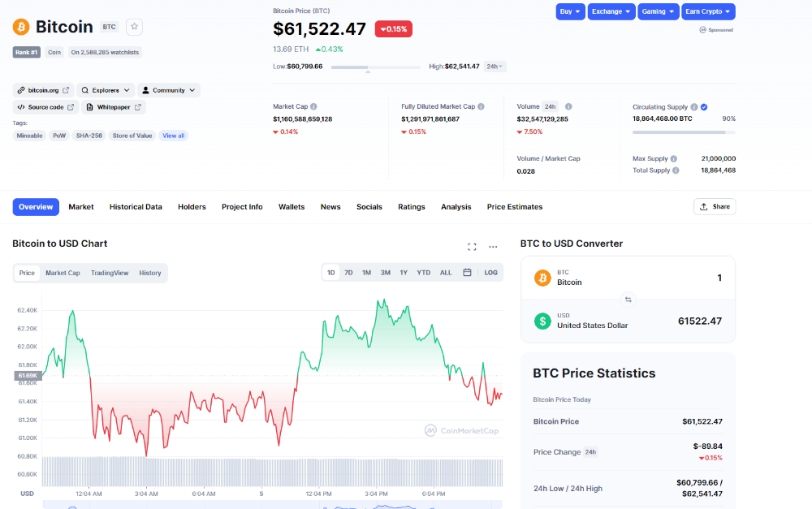Image resolution: width=812 pixels, height=509 pixels.
Task: Show ALL-time chart range
Action: (x=446, y=273)
